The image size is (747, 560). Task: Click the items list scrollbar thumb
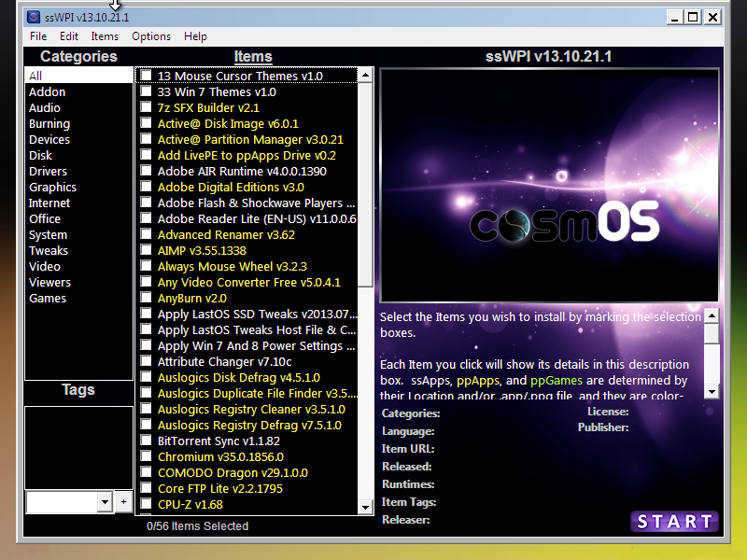[365, 185]
